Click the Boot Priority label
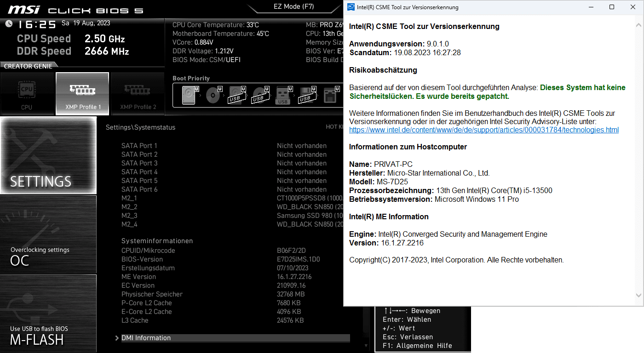The width and height of the screenshot is (644, 353). click(x=191, y=79)
